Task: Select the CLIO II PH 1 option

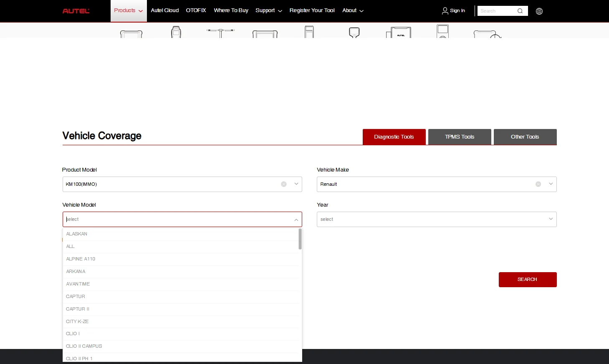Action: click(181, 359)
